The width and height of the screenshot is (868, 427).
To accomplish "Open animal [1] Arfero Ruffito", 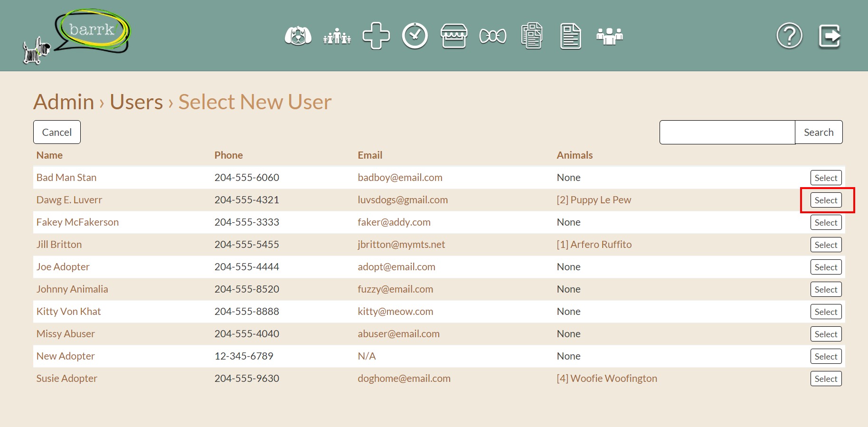I will [x=594, y=245].
